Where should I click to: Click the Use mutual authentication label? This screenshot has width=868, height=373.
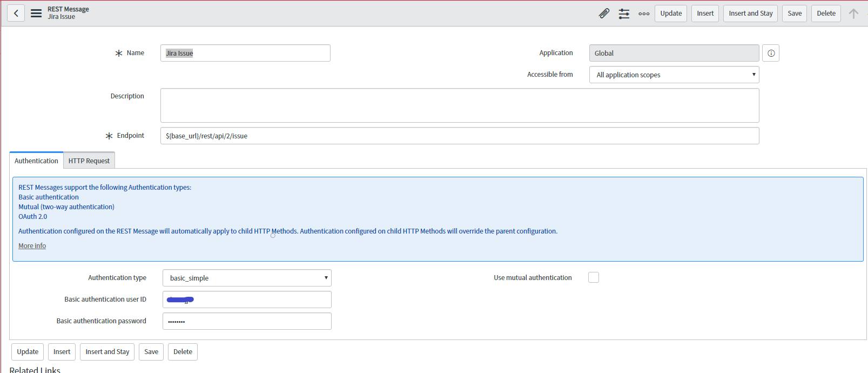point(533,278)
